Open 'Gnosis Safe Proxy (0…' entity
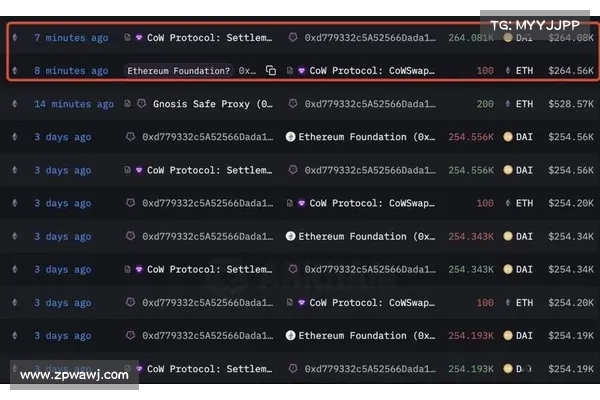Viewport: 600px width, 400px height. click(213, 104)
